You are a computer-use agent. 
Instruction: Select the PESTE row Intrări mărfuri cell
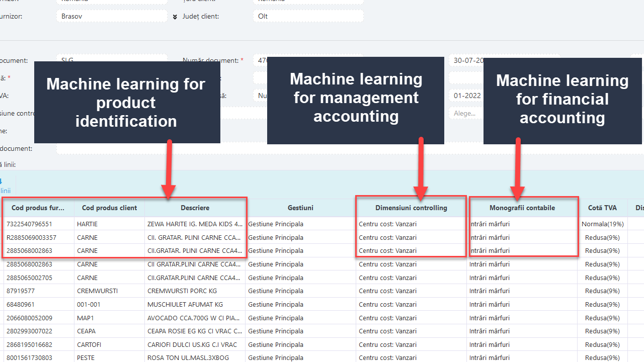coord(522,357)
